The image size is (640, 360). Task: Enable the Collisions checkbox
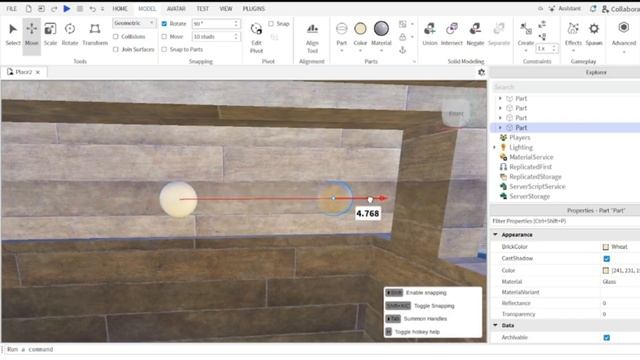tap(116, 36)
